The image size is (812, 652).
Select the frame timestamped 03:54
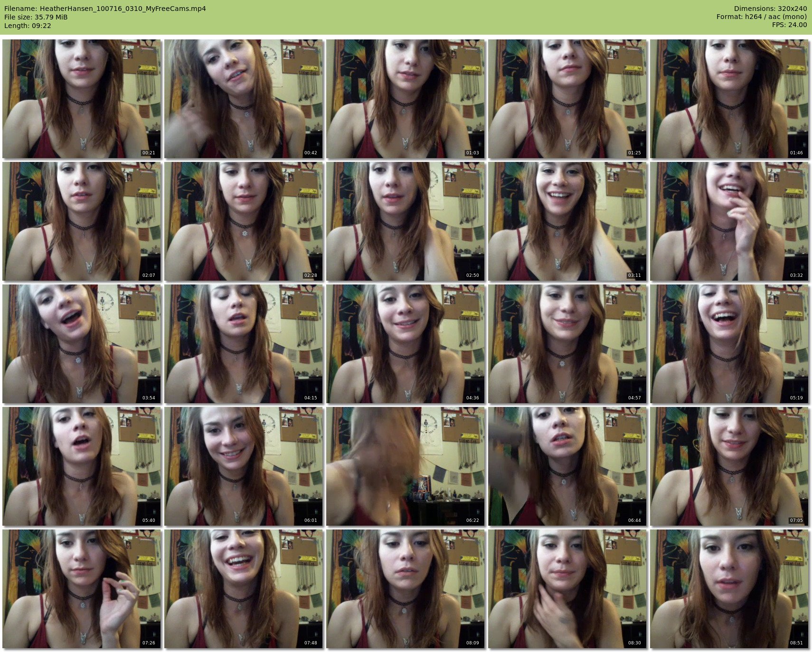coord(82,344)
